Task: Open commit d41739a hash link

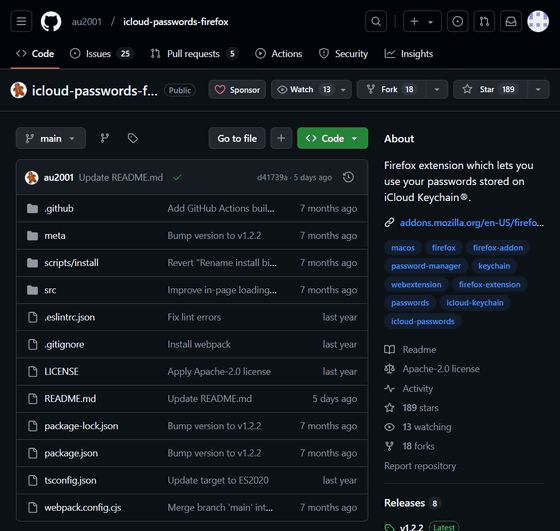Action: coord(272,177)
